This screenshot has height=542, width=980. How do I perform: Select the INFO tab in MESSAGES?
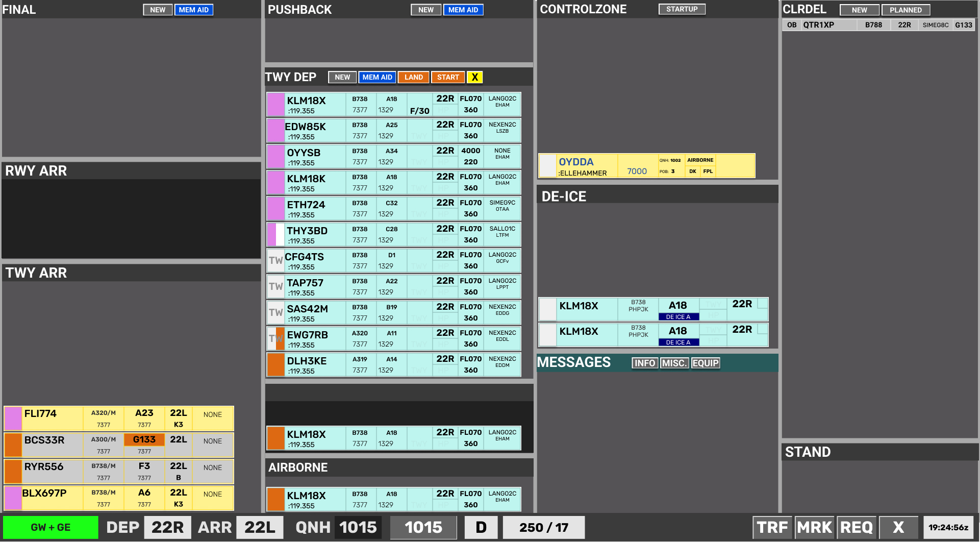click(x=644, y=363)
